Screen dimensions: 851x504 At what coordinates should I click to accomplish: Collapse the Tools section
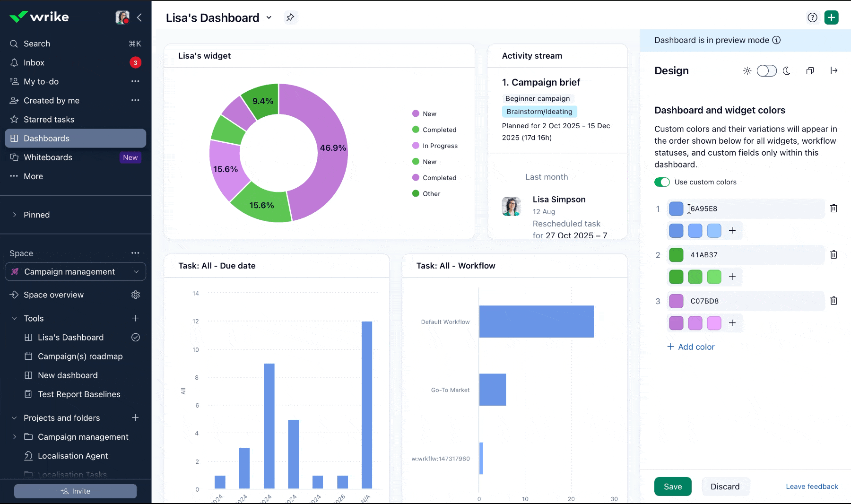coord(14,319)
